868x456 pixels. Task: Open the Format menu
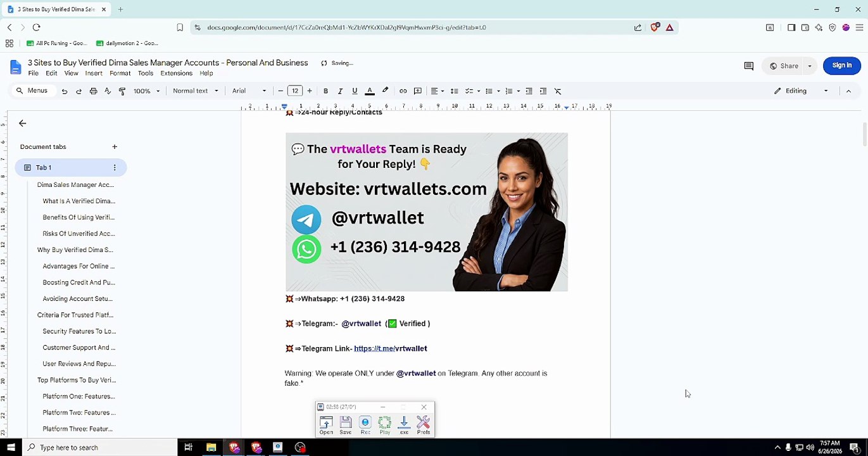tap(120, 73)
